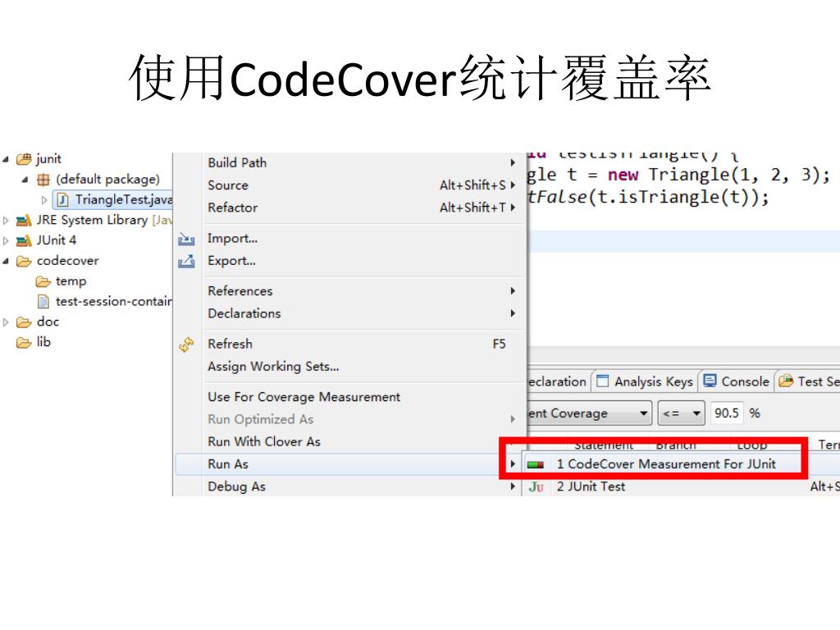Open the References submenu
The width and height of the screenshot is (840, 630).
pos(351,291)
